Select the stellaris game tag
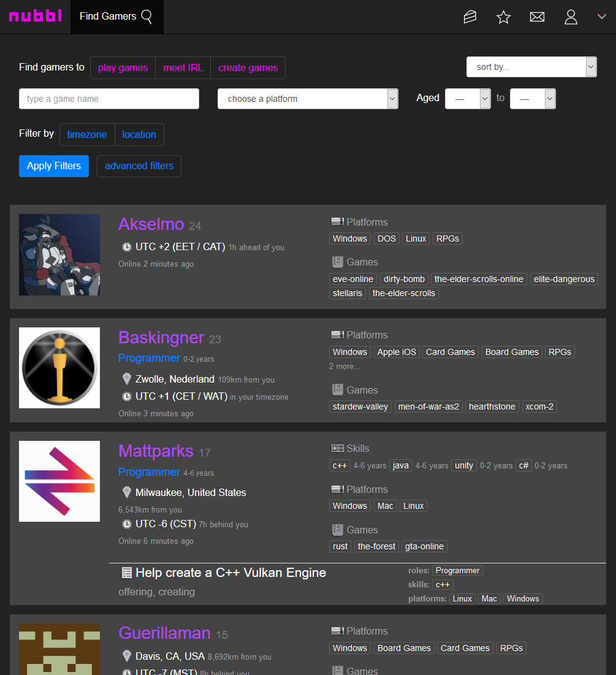616x675 pixels. point(348,293)
